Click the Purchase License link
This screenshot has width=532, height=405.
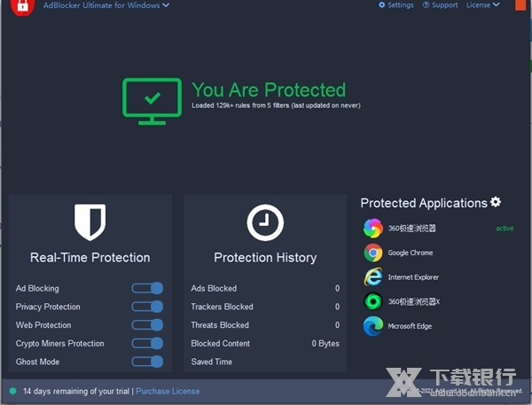click(168, 391)
